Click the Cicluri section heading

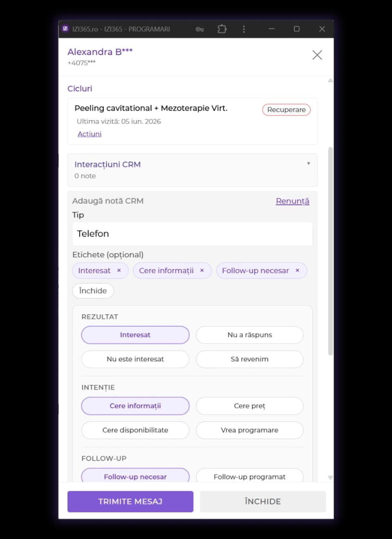click(80, 89)
